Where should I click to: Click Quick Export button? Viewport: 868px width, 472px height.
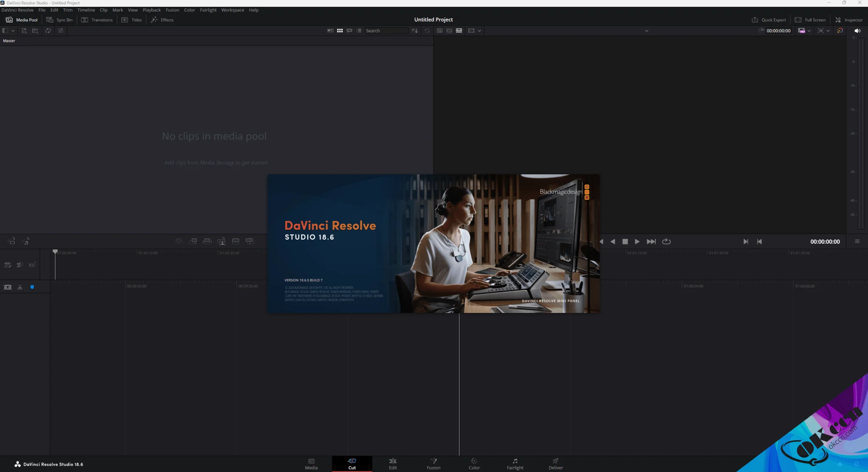click(769, 20)
